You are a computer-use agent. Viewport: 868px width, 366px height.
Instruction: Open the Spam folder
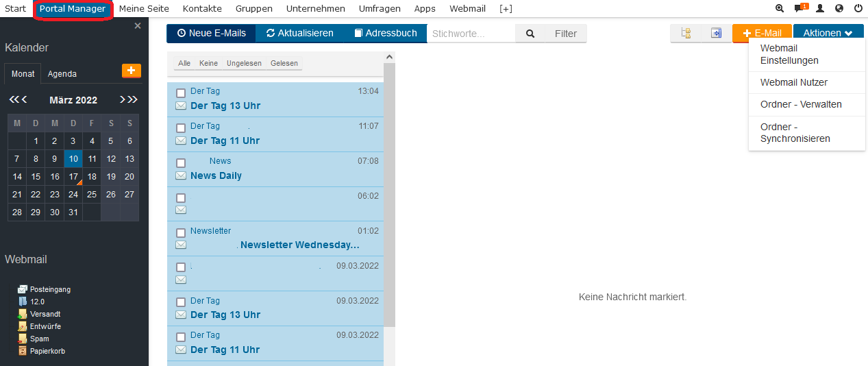34,339
